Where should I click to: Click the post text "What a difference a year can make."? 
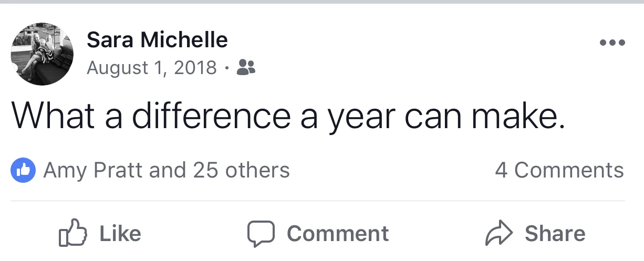pos(288,117)
